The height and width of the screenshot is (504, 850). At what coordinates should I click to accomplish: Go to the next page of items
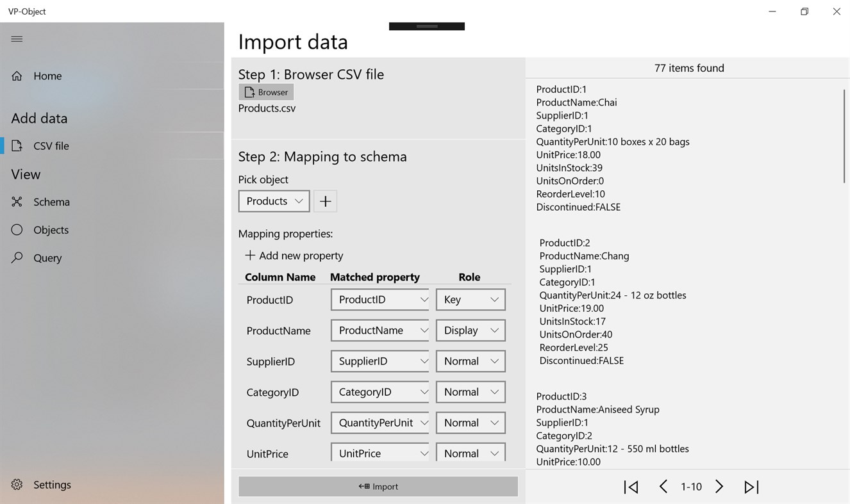coord(719,487)
